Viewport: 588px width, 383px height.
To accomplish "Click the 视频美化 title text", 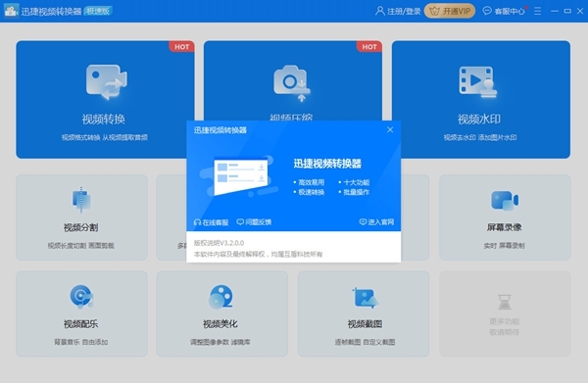I will pyautogui.click(x=220, y=324).
